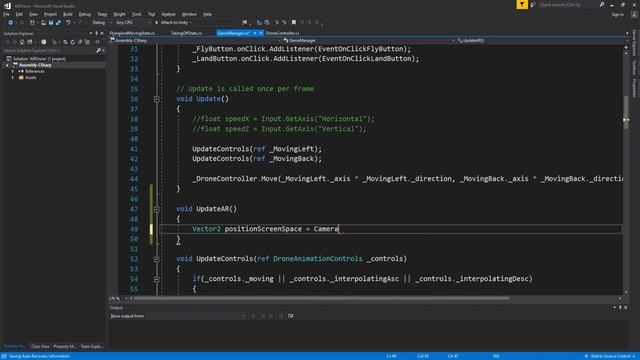Screen dimensions: 640x360
Task: Switch to the FlyingAndMovingState.cs tab
Action: tap(132, 33)
